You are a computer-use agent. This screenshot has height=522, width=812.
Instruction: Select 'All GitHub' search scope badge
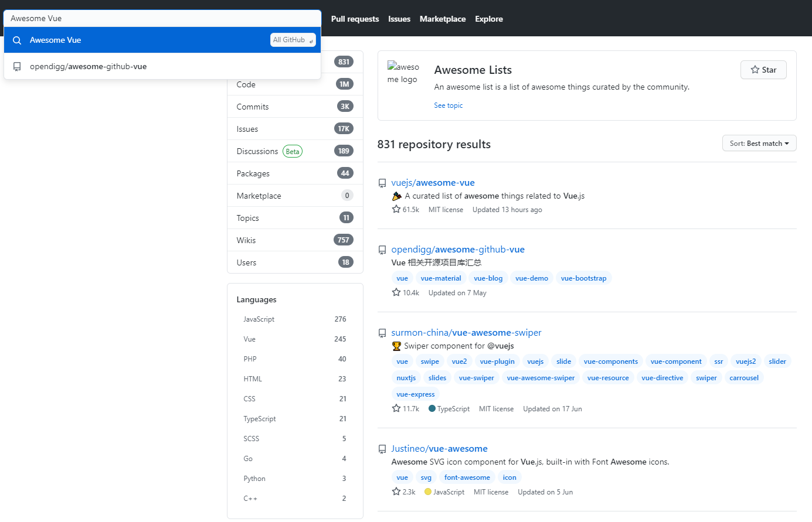293,40
